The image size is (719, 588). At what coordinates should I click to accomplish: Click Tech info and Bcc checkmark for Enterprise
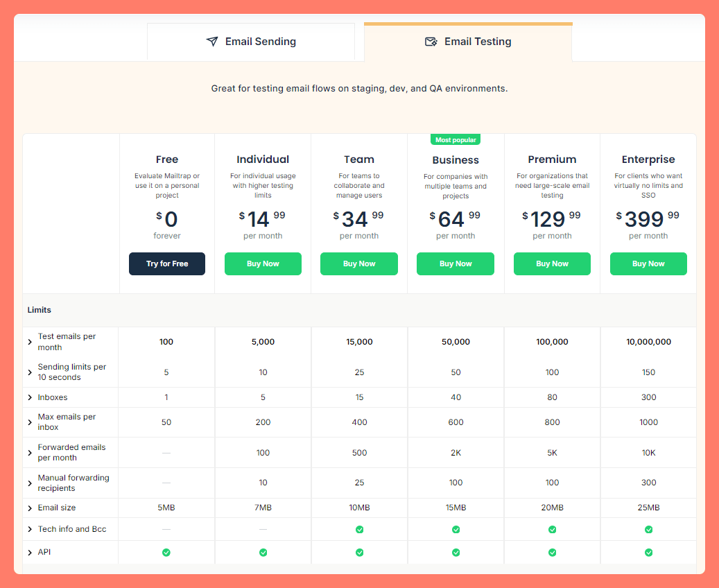coord(649,530)
